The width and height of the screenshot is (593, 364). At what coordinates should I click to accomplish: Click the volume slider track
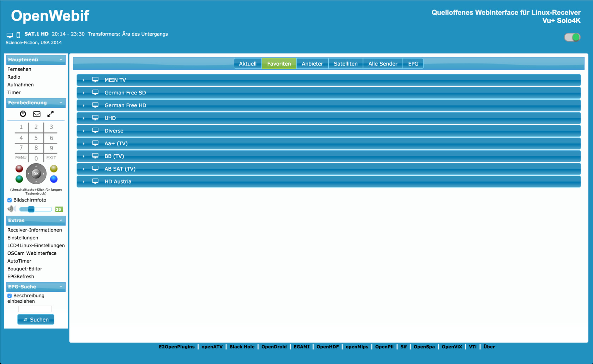[x=42, y=209]
